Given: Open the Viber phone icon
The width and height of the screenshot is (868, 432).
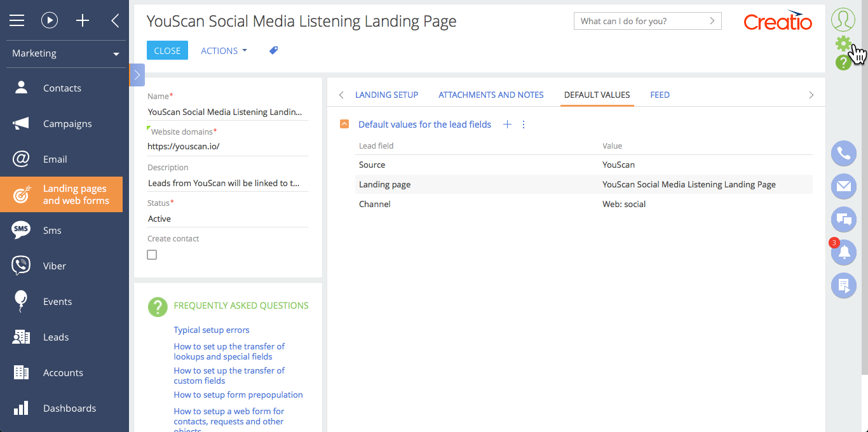Looking at the screenshot, I should [x=21, y=266].
